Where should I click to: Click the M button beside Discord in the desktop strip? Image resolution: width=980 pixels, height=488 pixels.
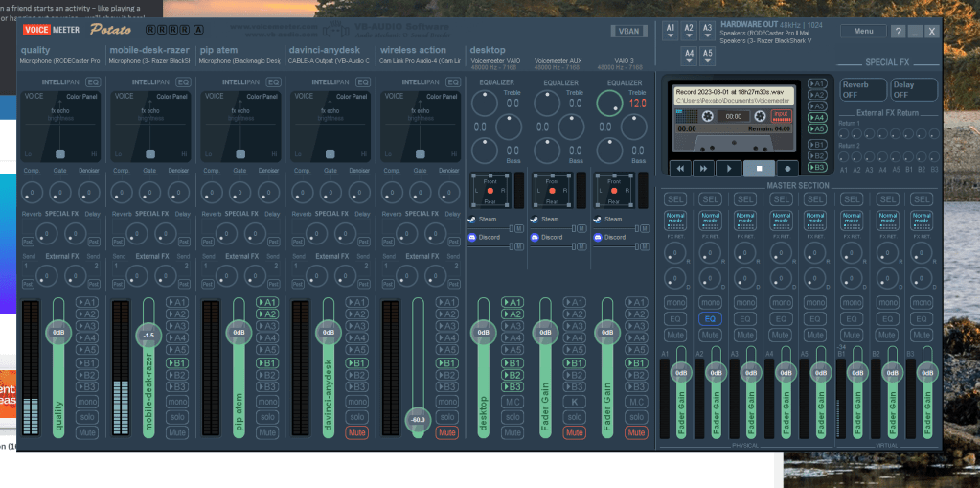coord(519,247)
